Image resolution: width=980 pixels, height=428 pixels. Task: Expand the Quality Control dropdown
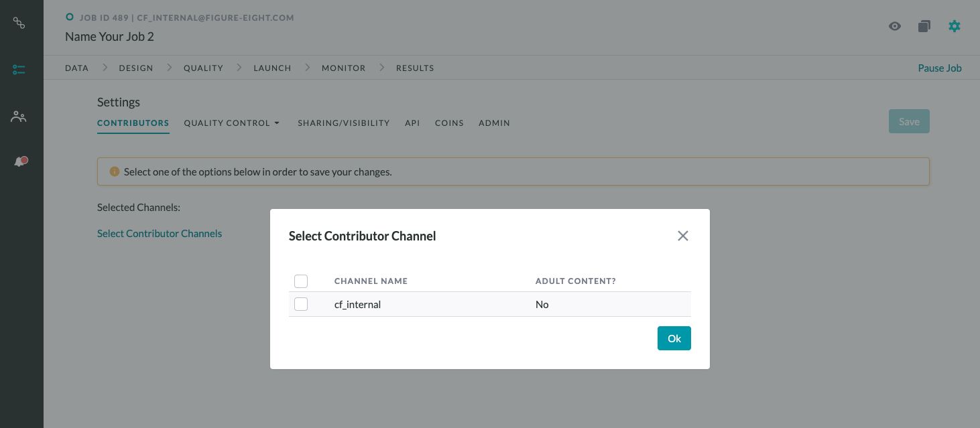click(x=232, y=123)
